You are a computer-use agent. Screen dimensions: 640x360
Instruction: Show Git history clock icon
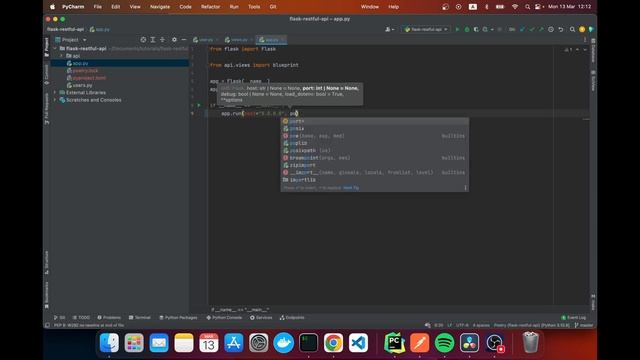tap(551, 29)
